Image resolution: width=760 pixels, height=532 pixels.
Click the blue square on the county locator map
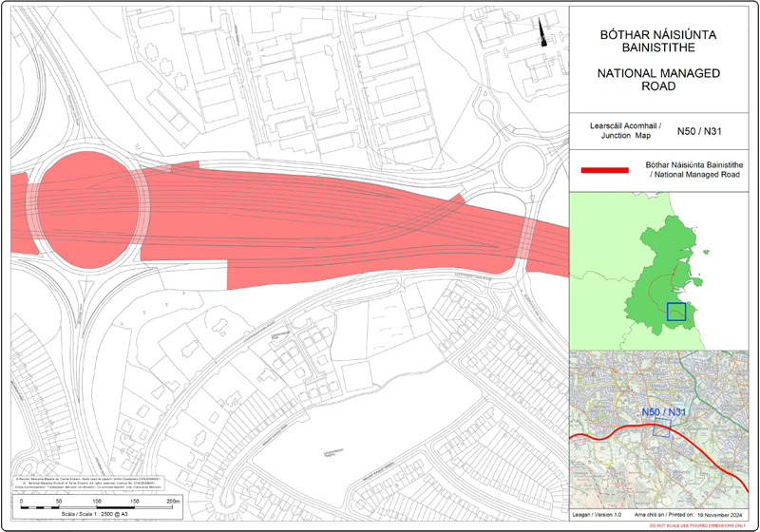676,312
